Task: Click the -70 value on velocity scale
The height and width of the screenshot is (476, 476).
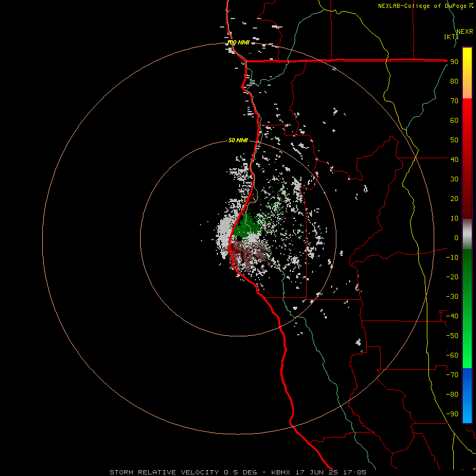Action: (452, 375)
